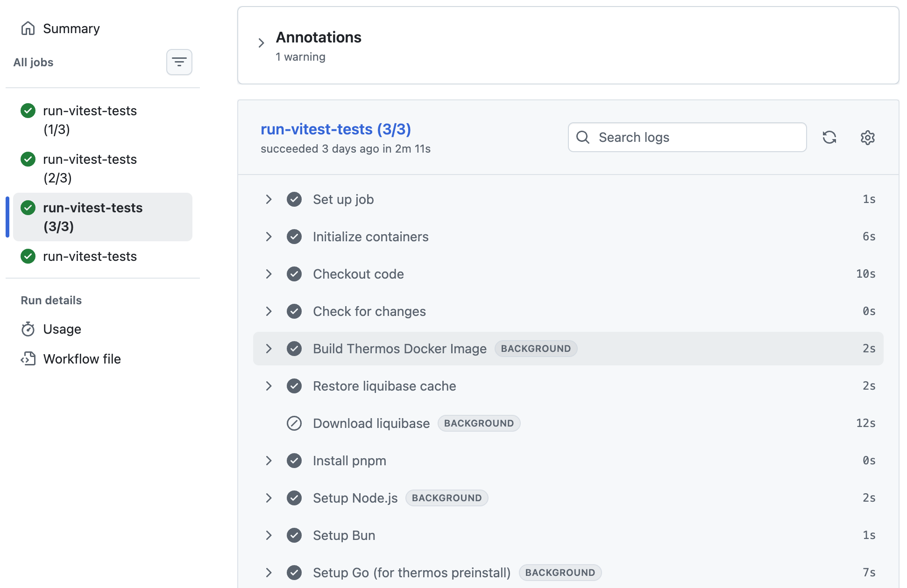Click the success check icon for Set up job

coord(294,199)
